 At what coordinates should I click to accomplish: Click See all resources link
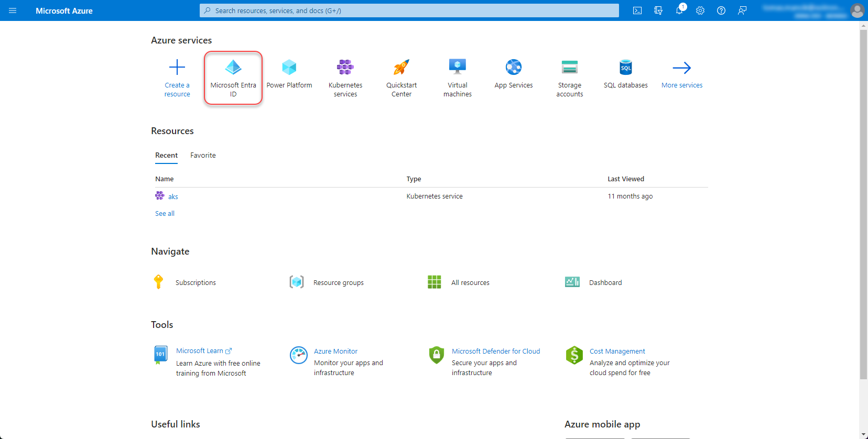(165, 213)
